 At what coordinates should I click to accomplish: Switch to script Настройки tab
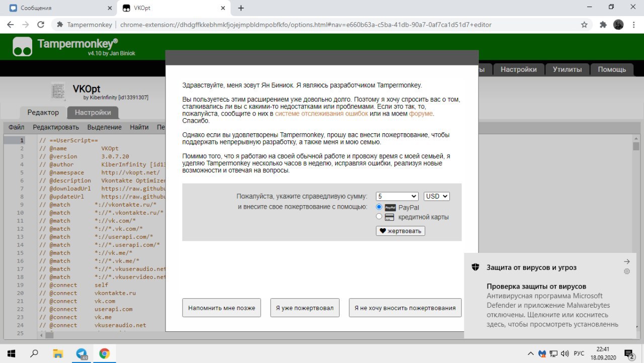[93, 113]
